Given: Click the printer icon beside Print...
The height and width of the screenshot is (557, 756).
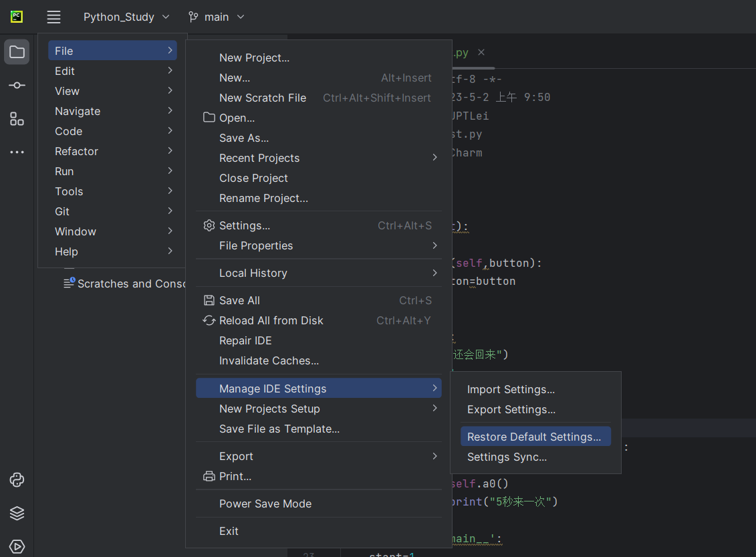Looking at the screenshot, I should pyautogui.click(x=209, y=476).
